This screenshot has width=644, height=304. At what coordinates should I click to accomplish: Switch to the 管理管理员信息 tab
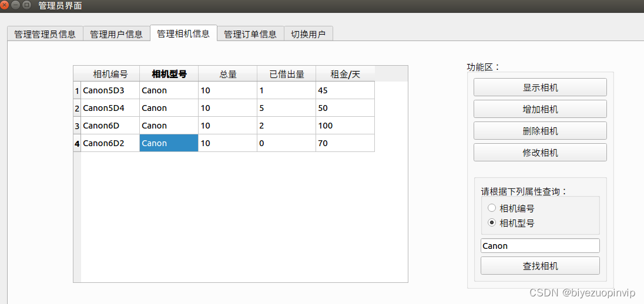coord(45,33)
